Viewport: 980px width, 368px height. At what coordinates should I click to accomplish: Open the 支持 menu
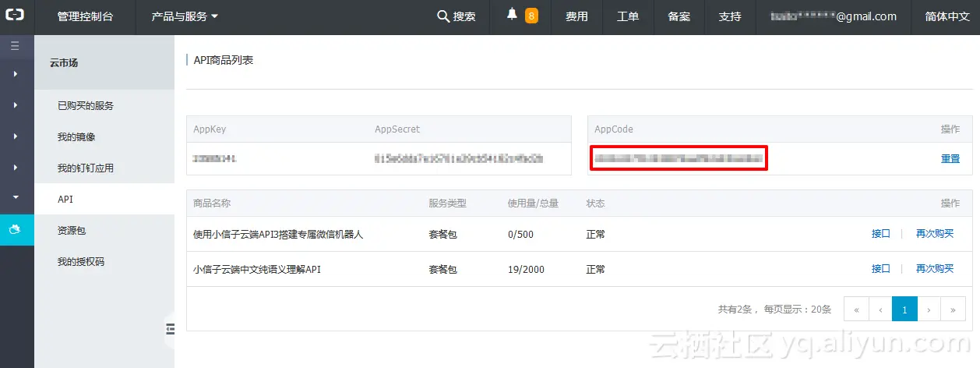tap(730, 16)
